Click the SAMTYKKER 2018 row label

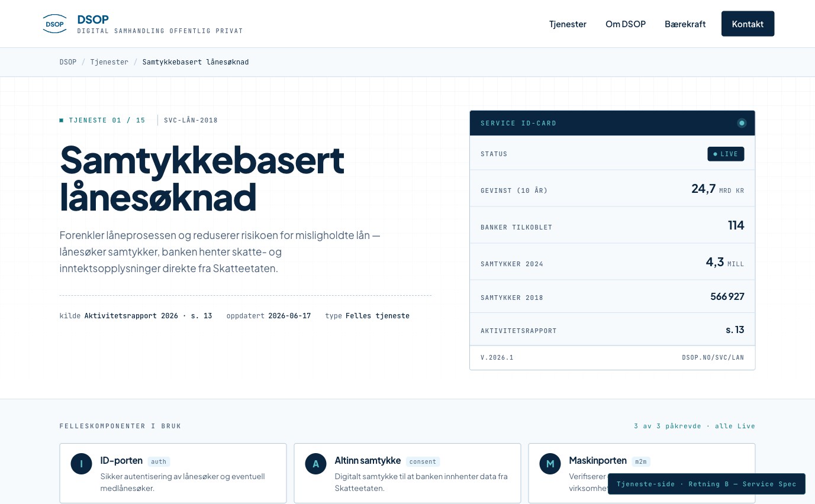click(x=512, y=298)
